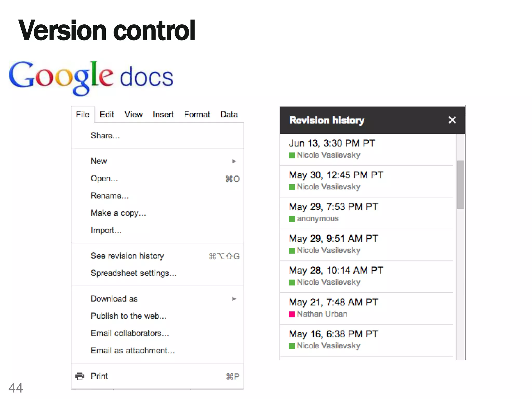Screen dimensions: 532x399
Task: Open the File menu
Action: pyautogui.click(x=83, y=115)
